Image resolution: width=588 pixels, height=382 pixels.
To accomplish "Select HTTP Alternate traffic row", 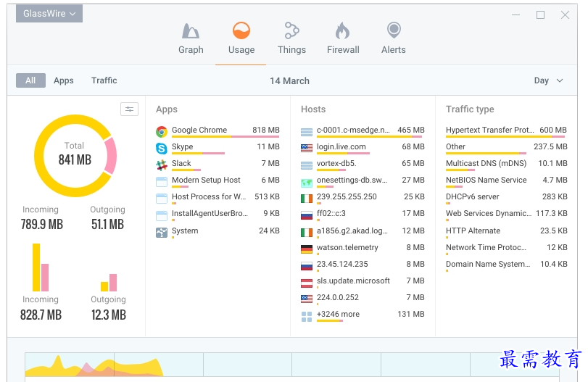I will [x=506, y=233].
